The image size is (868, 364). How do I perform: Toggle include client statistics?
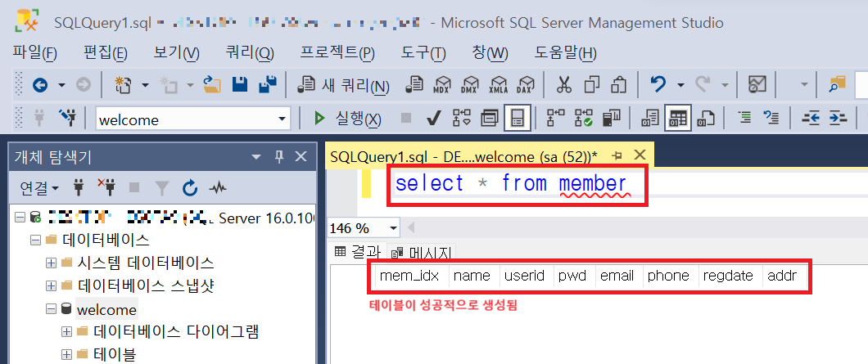tap(611, 117)
